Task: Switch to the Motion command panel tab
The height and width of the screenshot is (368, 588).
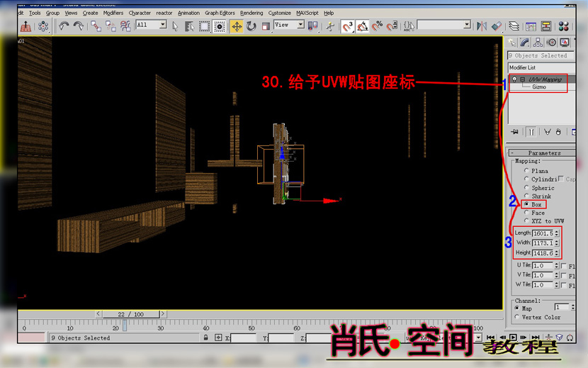Action: click(551, 43)
